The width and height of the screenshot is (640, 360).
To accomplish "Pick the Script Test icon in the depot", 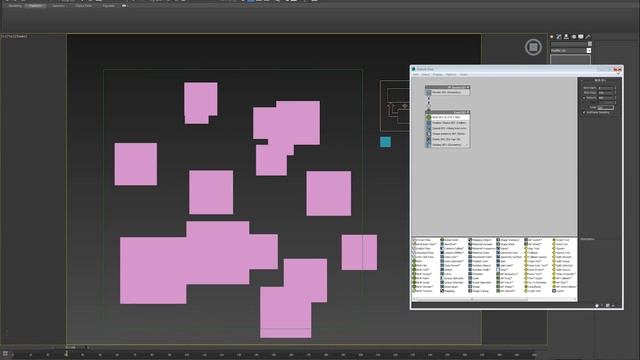I will coord(554,240).
